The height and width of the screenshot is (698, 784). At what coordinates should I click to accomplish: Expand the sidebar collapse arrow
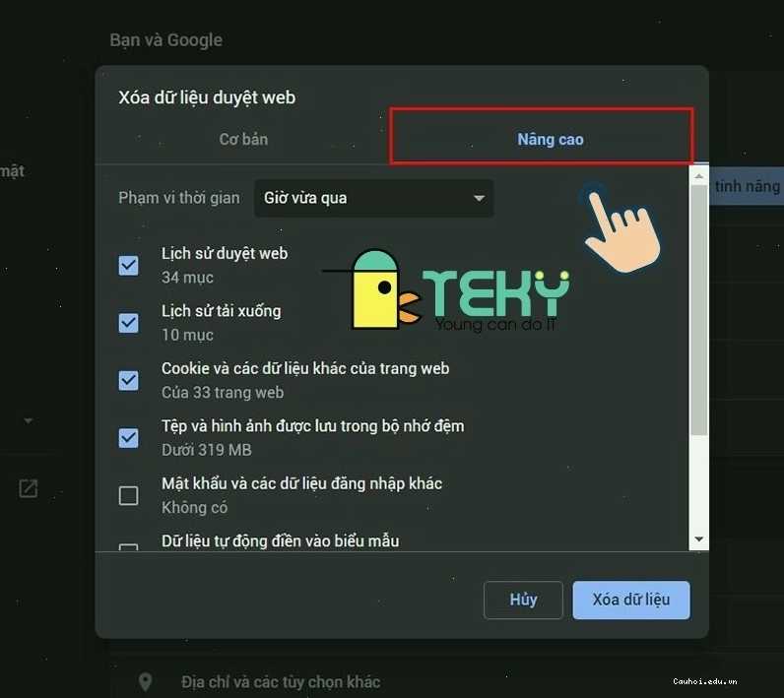pos(29,420)
